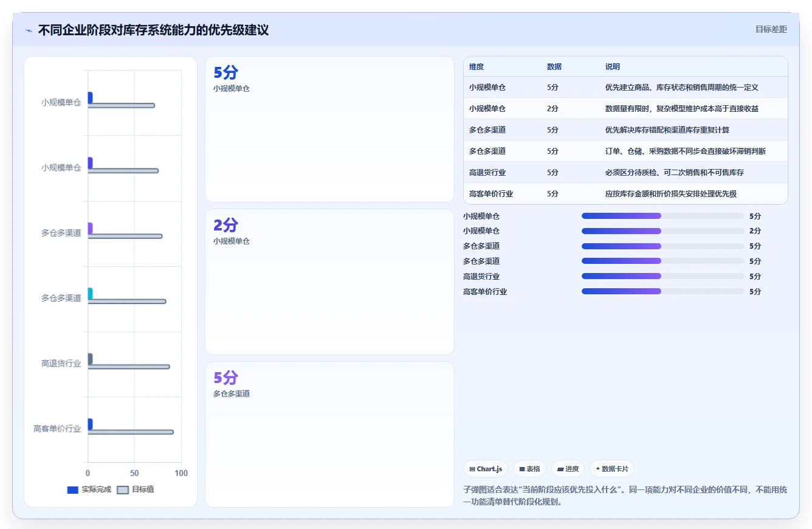This screenshot has width=812, height=529.
Task: Click the lightning icon beside the dashboard title
Action: click(29, 30)
